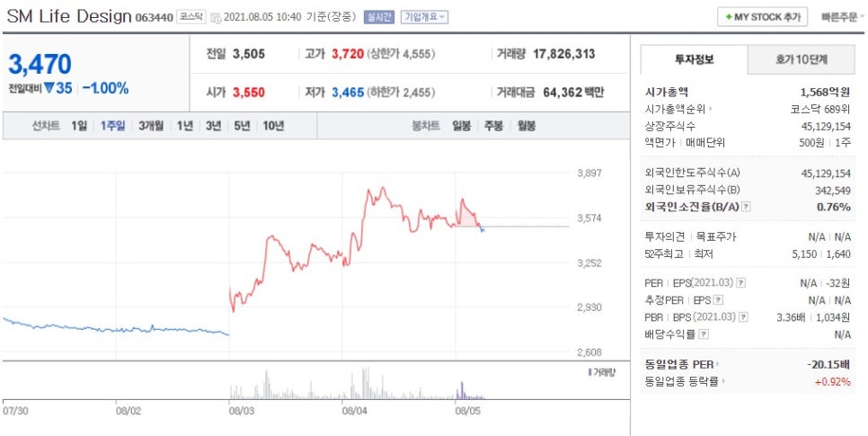Click the 08/04 peak on the price chart
This screenshot has width=868, height=436.
click(x=384, y=188)
